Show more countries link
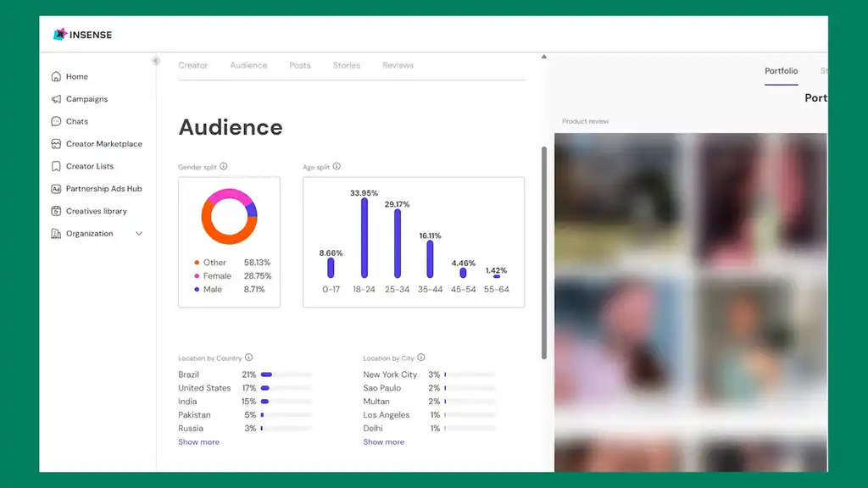Viewport: 868px width, 488px height. (198, 442)
